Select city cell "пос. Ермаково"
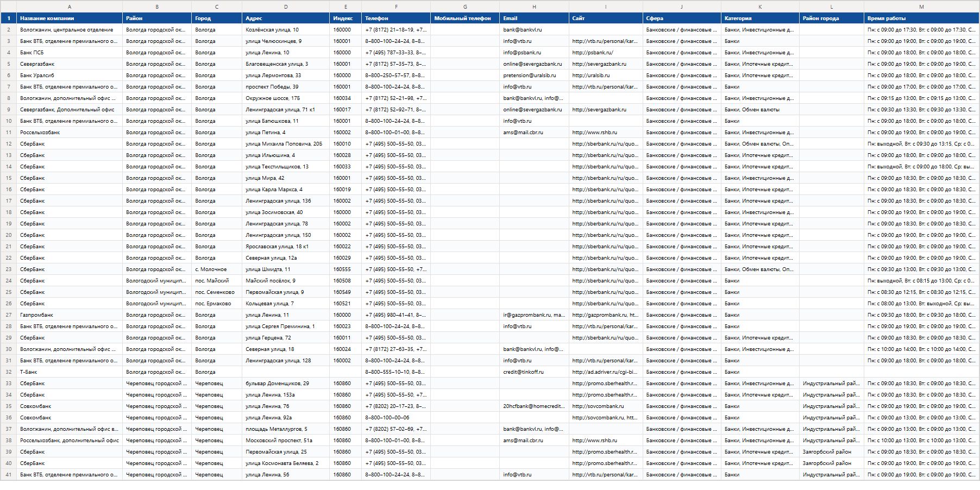980x490 pixels. tap(217, 304)
